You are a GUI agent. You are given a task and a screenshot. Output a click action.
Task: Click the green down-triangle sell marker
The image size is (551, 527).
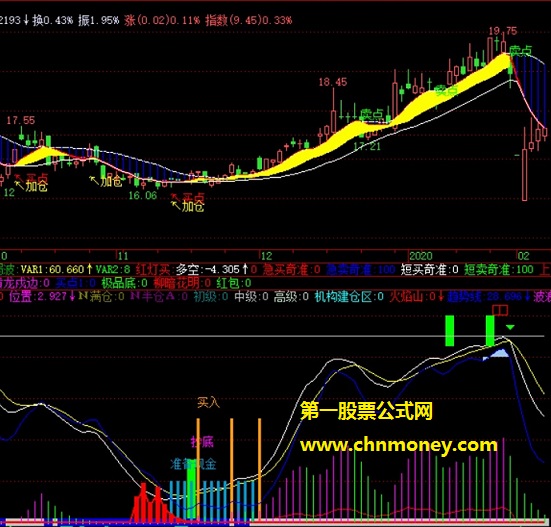pos(510,327)
